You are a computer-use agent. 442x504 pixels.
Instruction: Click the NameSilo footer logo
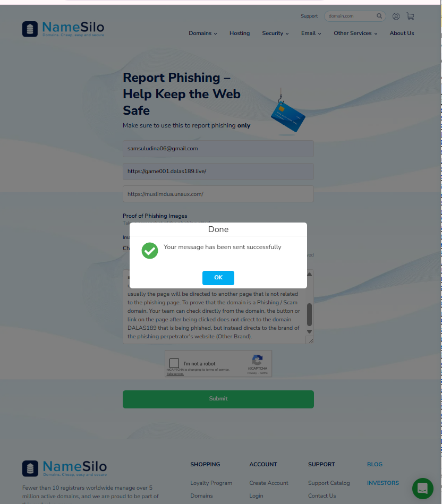[x=64, y=468]
